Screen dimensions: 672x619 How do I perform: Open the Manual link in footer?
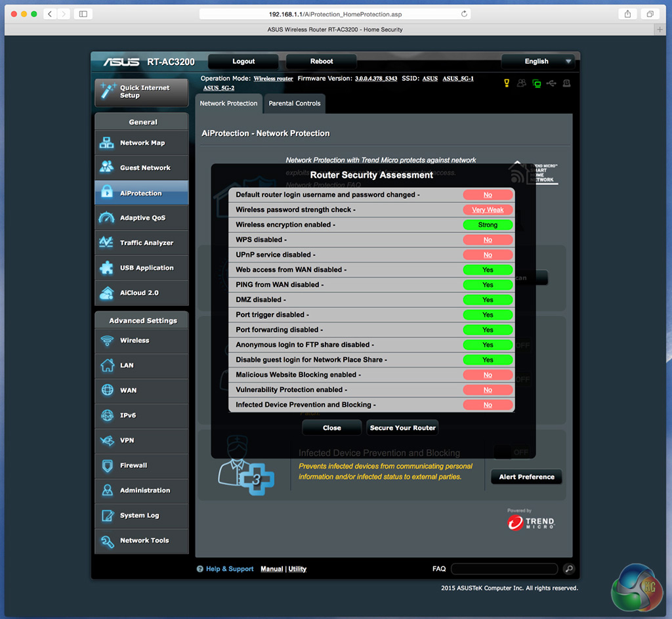click(x=272, y=569)
